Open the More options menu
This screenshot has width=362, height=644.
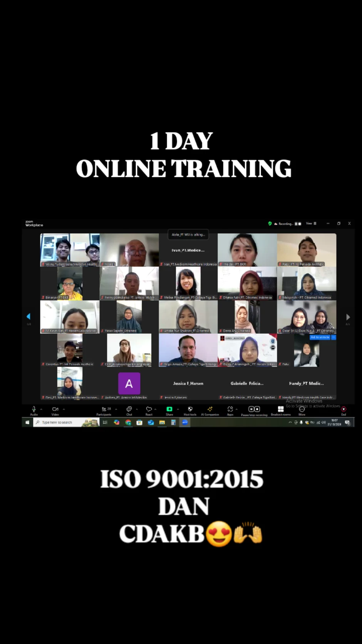302,410
